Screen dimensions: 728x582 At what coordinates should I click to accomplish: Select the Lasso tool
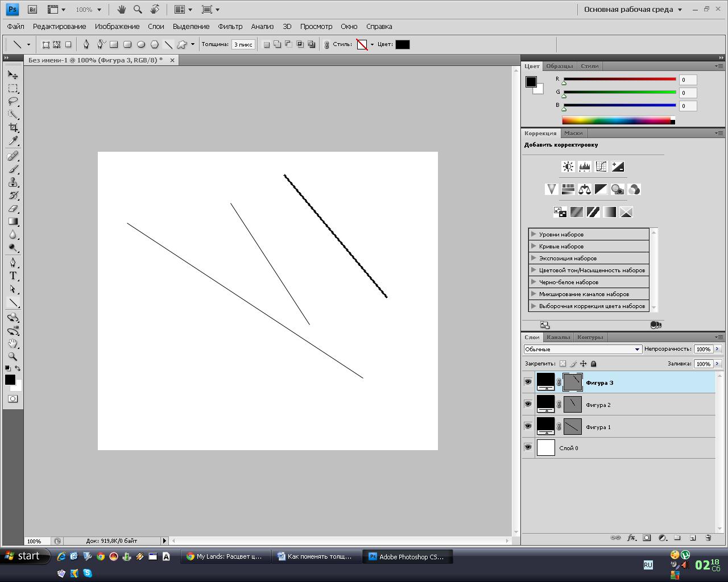click(x=13, y=102)
